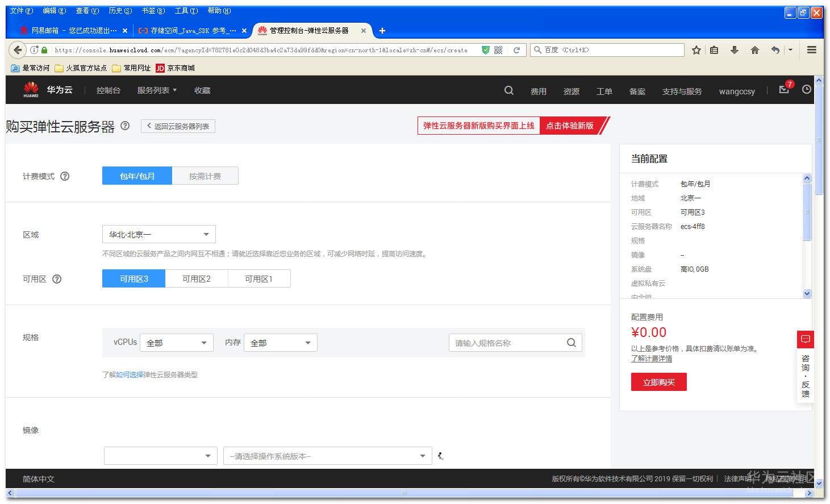Open the 华北-北京一 region dropdown

pos(159,235)
